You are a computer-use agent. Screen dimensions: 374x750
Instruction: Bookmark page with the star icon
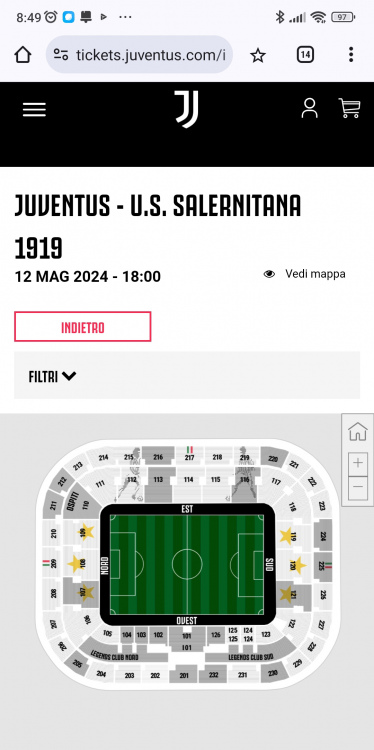[258, 55]
